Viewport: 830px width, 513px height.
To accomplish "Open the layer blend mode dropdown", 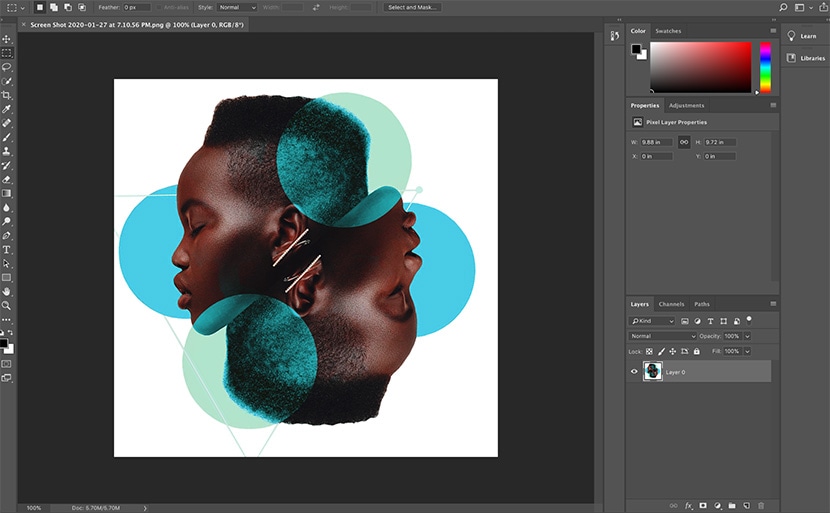I will (x=662, y=336).
